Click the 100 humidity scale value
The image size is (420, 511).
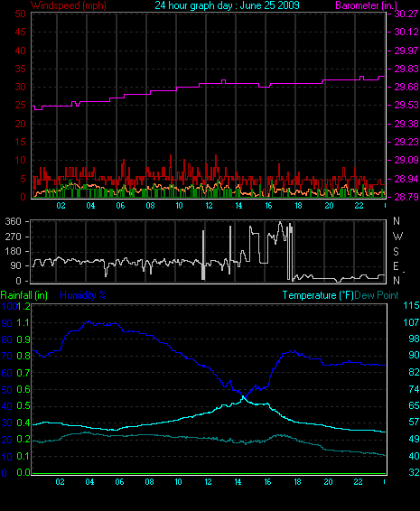(9, 306)
